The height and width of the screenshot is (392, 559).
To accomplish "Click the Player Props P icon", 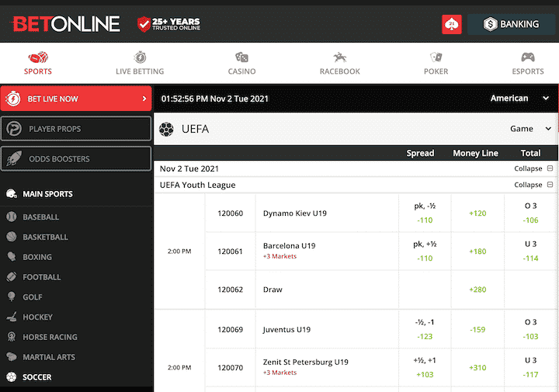I will click(14, 129).
